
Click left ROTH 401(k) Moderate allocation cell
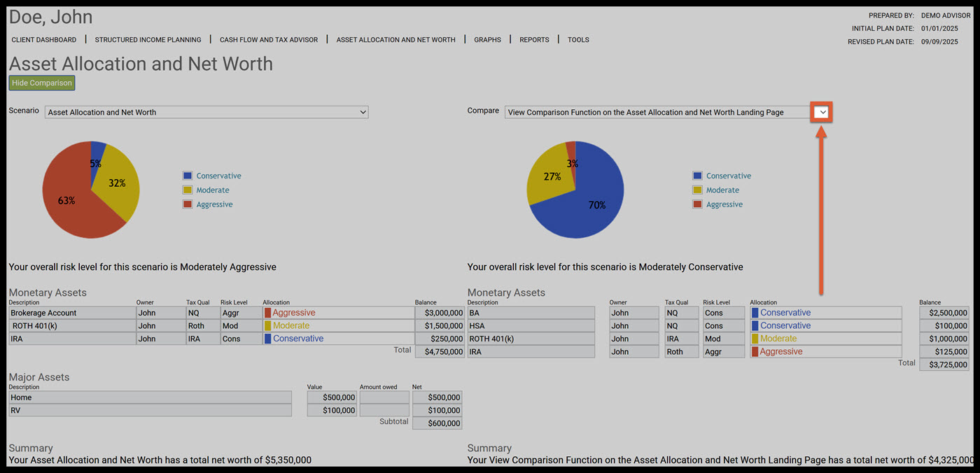[x=338, y=325]
